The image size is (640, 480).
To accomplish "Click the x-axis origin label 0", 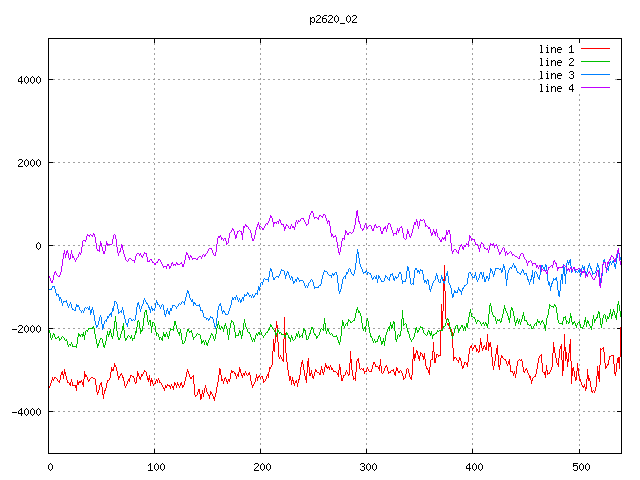I will point(50,467).
